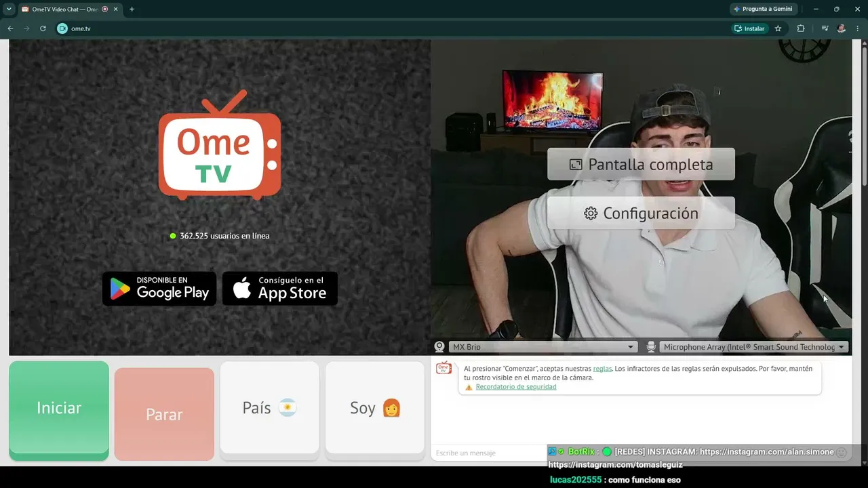This screenshot has height=488, width=868.
Task: Open the Recordatorio de seguridad link
Action: (x=516, y=387)
